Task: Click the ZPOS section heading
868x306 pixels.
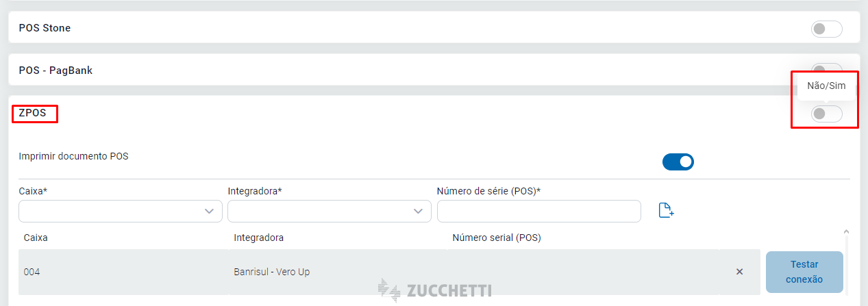Action: 33,114
